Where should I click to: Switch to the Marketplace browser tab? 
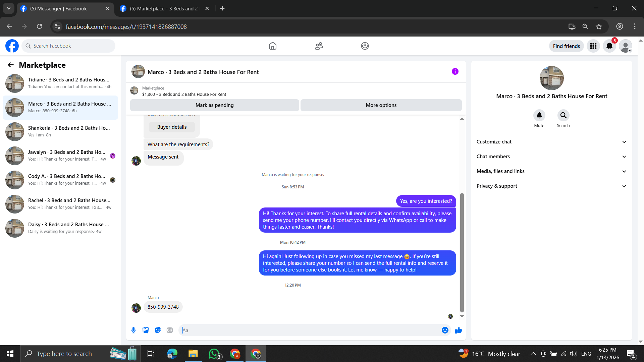[x=164, y=9]
